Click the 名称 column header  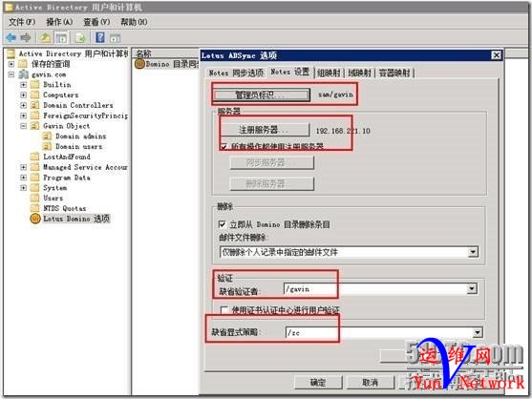pos(165,53)
